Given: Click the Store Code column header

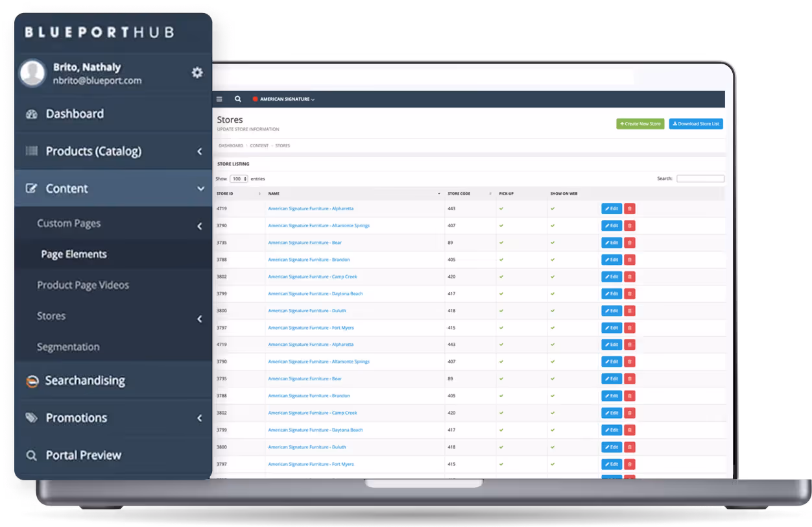Looking at the screenshot, I should (459, 193).
